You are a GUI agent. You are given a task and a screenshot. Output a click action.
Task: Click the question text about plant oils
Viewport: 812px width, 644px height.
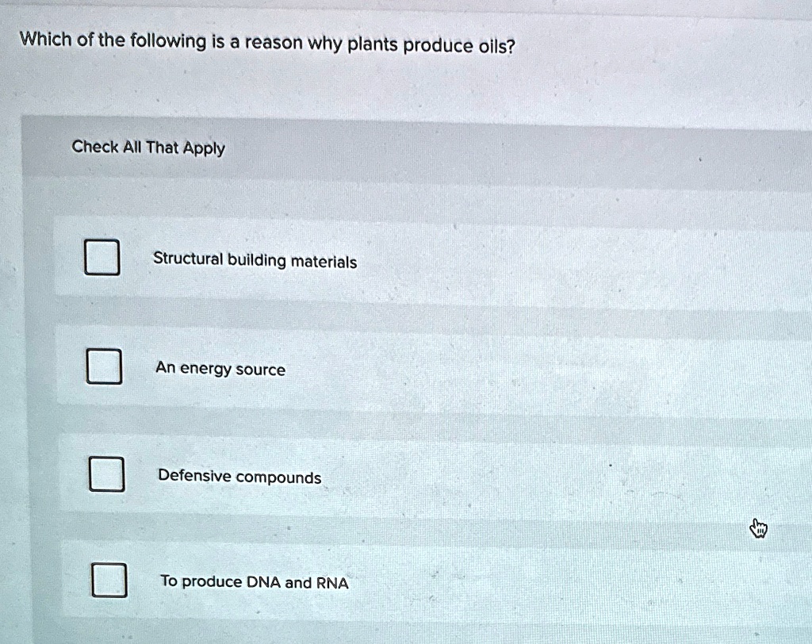coord(267,43)
